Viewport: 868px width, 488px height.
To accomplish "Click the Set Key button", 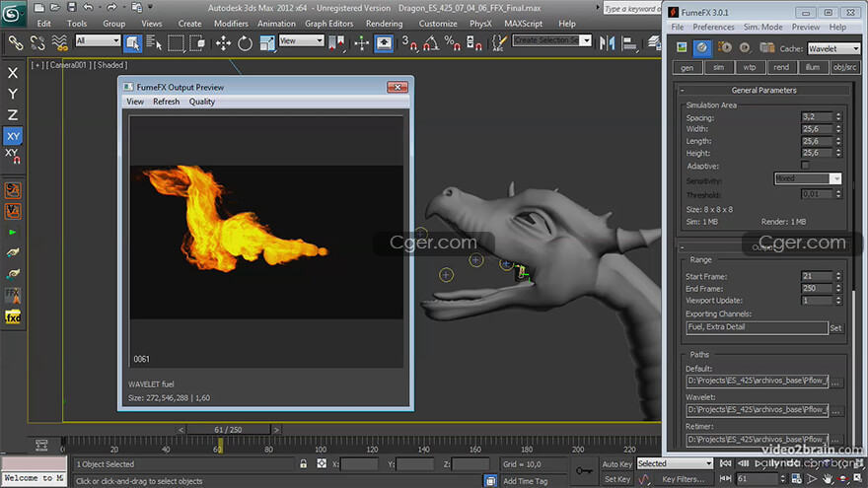I will 616,480.
